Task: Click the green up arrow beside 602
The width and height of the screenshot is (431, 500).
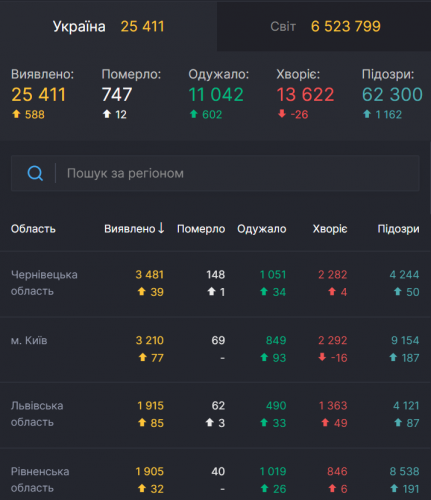Action: (x=194, y=114)
